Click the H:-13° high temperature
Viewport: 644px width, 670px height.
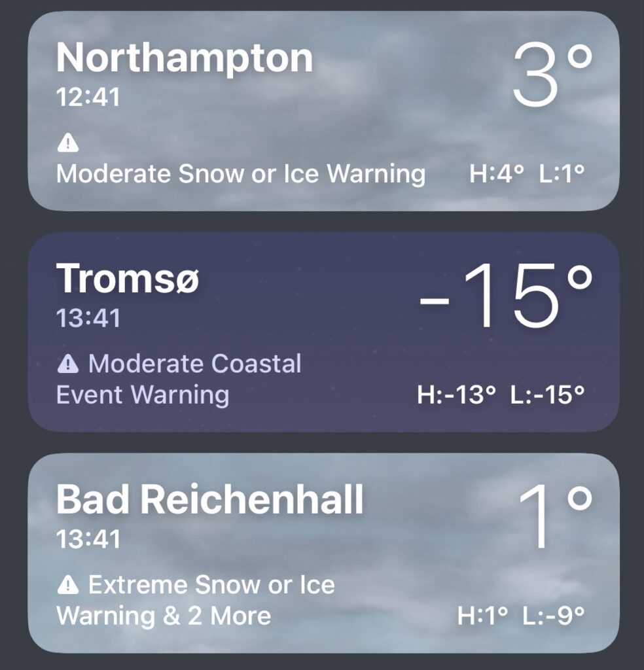456,395
